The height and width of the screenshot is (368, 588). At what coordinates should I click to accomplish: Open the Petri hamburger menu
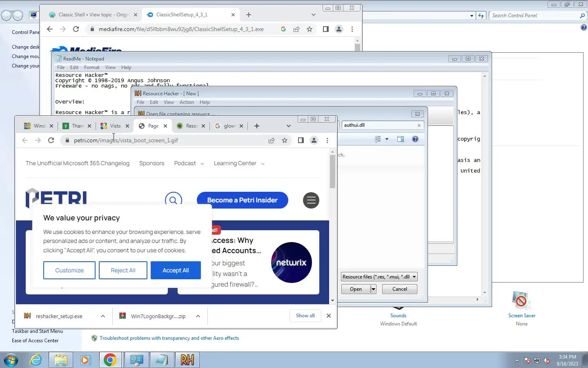point(311,200)
